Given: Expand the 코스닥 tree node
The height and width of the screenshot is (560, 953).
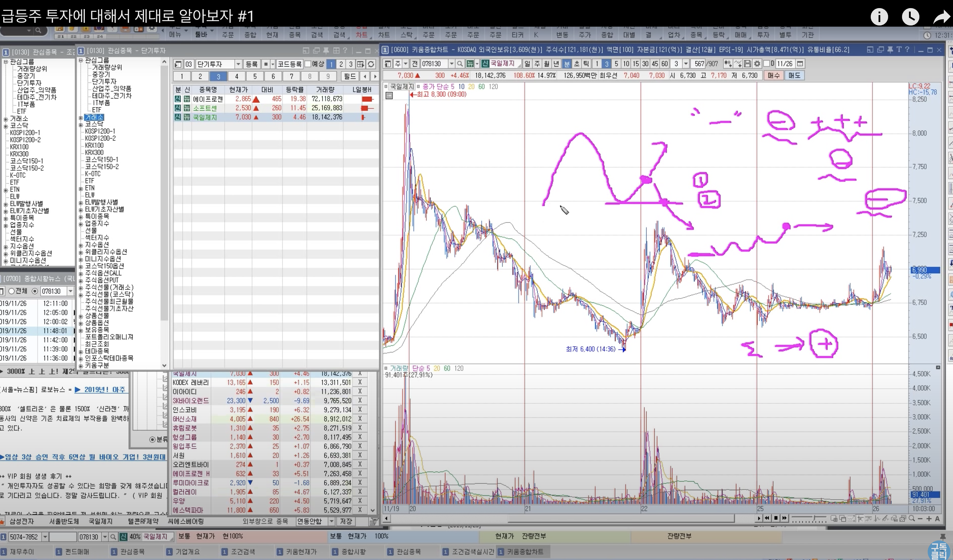Looking at the screenshot, I should tap(81, 125).
